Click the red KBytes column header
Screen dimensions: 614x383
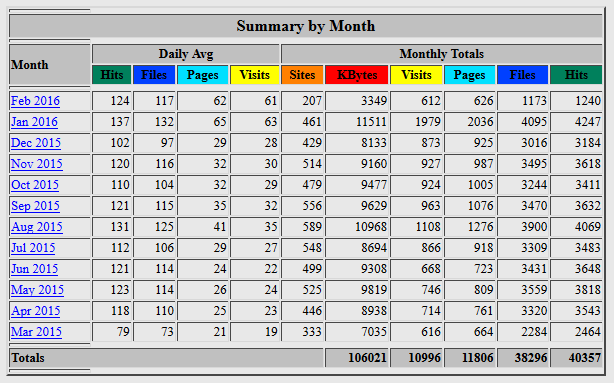pos(357,75)
